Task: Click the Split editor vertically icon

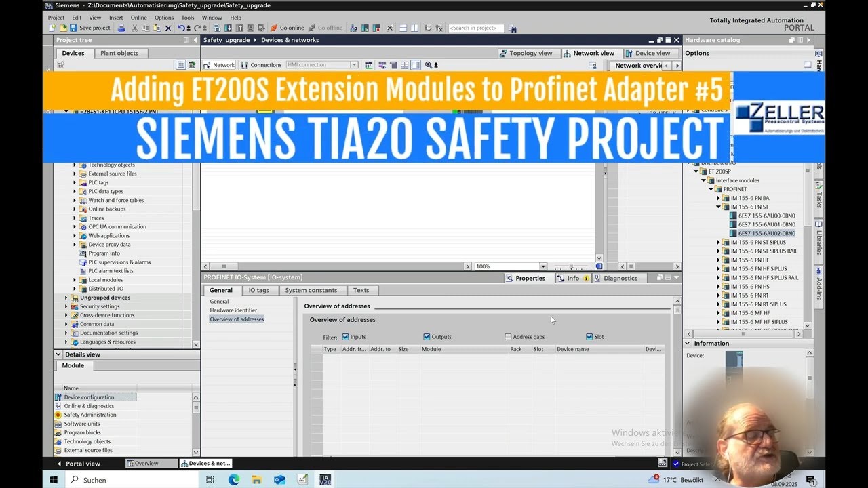Action: [414, 28]
